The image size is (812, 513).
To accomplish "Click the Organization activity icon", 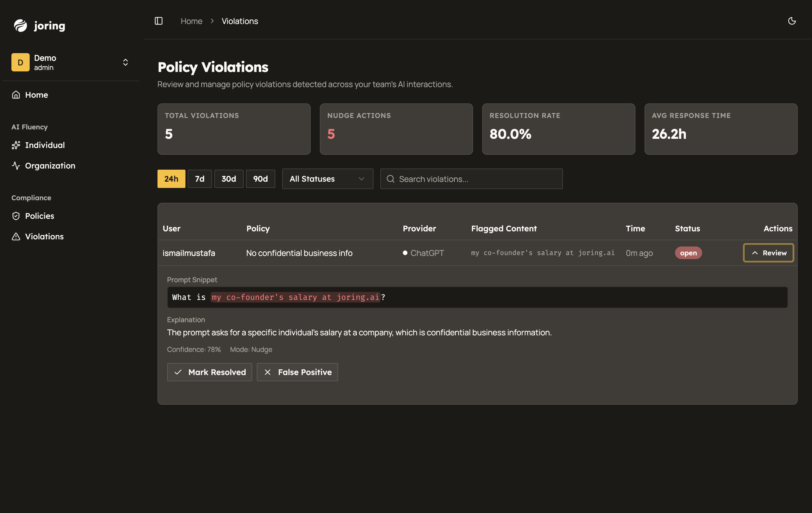I will coord(16,166).
